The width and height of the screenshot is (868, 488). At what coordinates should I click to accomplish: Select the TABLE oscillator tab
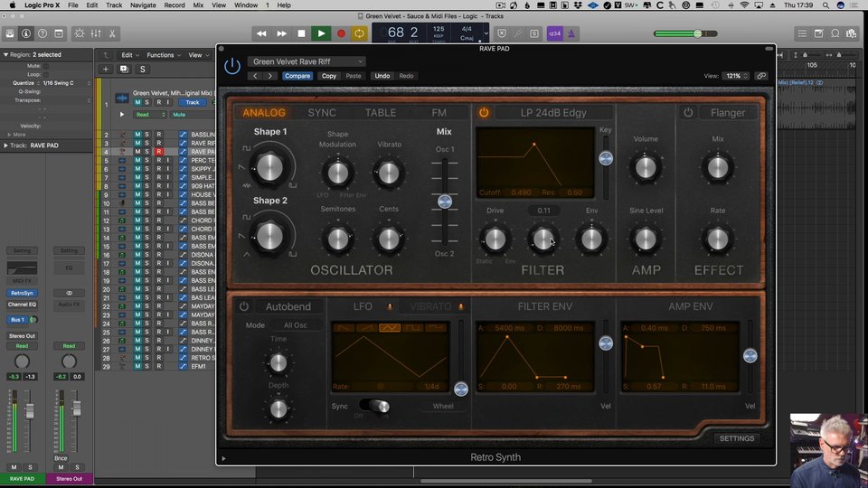(381, 112)
